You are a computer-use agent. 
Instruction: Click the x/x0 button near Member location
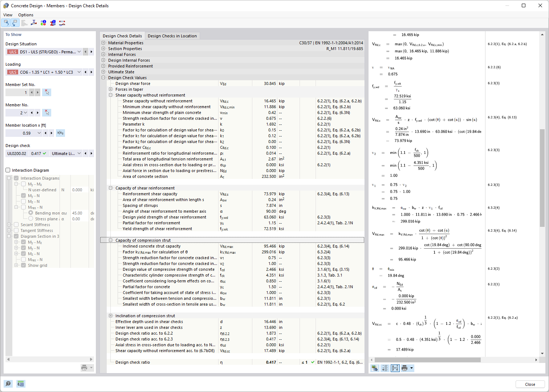(x=60, y=133)
